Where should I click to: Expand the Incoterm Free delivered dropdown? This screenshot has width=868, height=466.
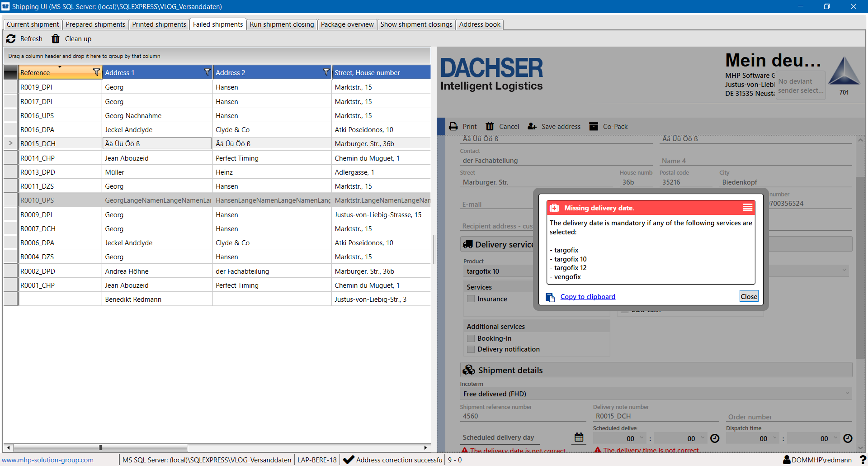coord(847,394)
